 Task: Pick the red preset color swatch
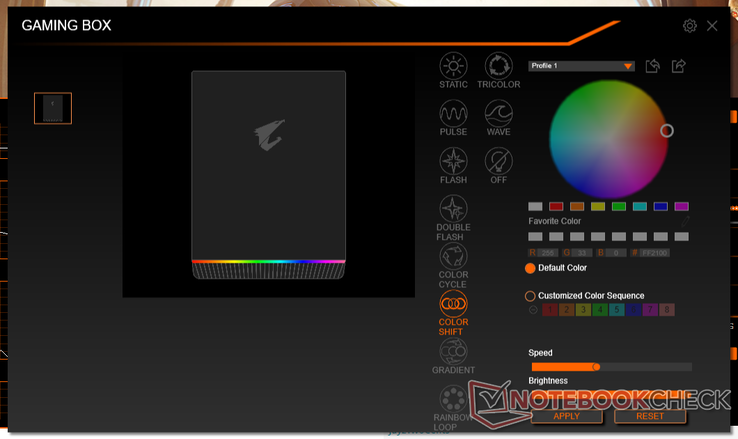click(556, 206)
